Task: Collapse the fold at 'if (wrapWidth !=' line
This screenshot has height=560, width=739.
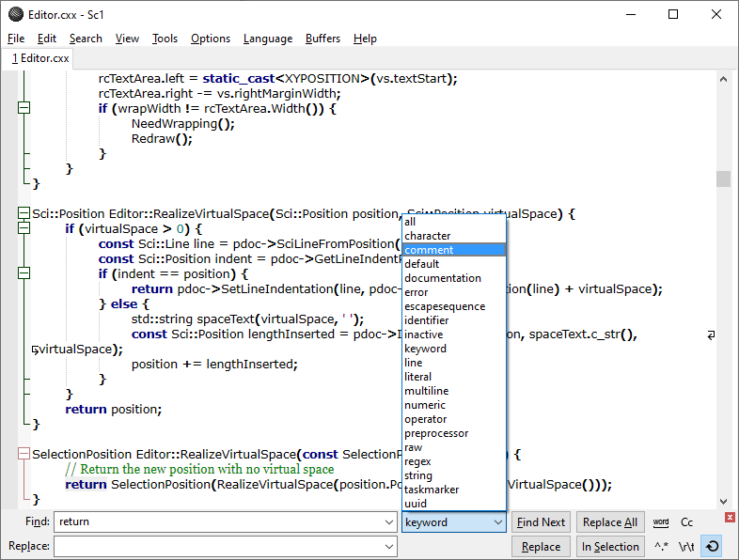Action: [x=24, y=108]
